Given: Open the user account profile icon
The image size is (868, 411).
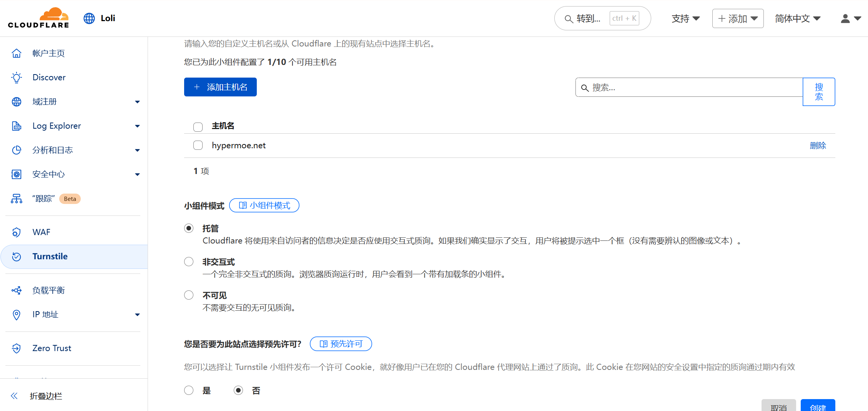Looking at the screenshot, I should click(x=845, y=18).
